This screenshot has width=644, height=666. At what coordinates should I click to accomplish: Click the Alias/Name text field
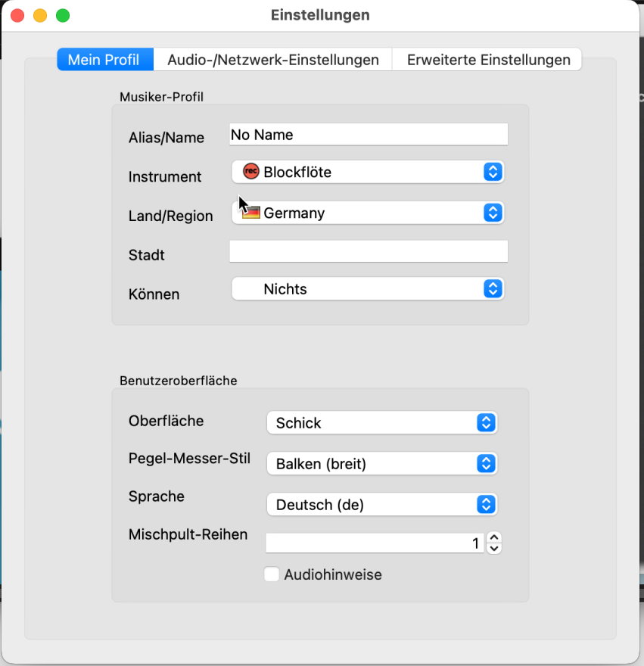tap(369, 135)
